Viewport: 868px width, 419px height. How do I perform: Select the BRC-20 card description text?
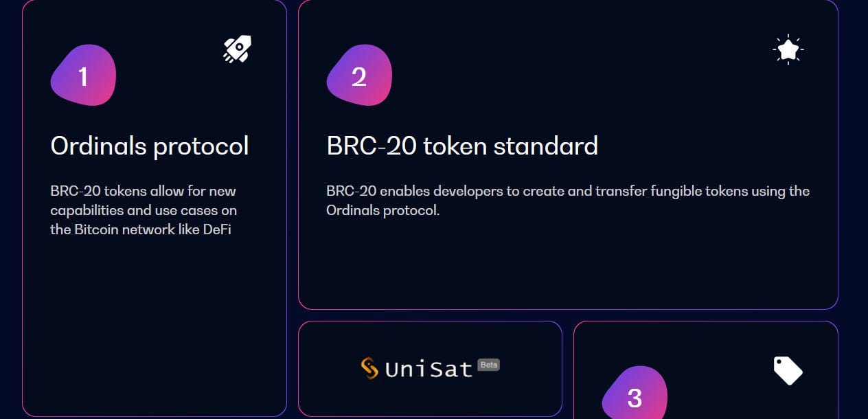pos(568,200)
